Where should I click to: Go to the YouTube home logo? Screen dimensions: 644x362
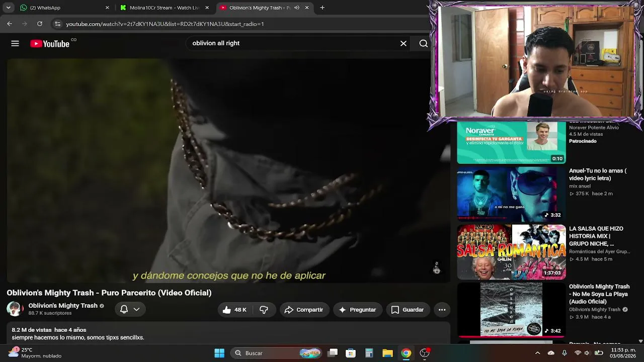coord(50,44)
